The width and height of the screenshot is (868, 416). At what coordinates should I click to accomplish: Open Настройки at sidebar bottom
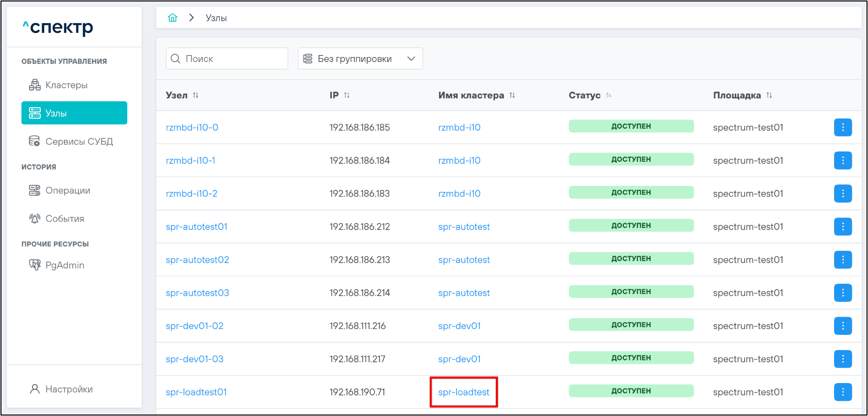tap(69, 389)
